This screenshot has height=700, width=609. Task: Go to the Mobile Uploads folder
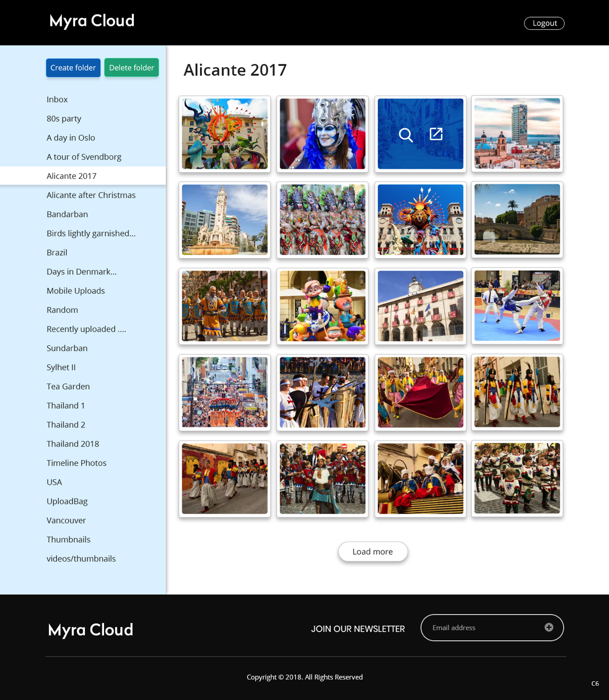point(76,291)
